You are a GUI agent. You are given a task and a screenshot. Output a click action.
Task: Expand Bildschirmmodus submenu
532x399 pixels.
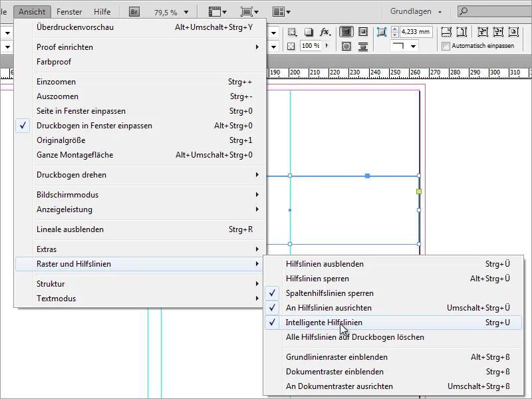point(140,195)
